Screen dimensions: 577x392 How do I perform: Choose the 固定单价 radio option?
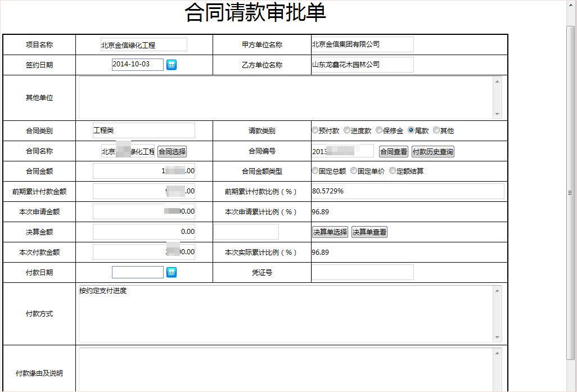[354, 171]
